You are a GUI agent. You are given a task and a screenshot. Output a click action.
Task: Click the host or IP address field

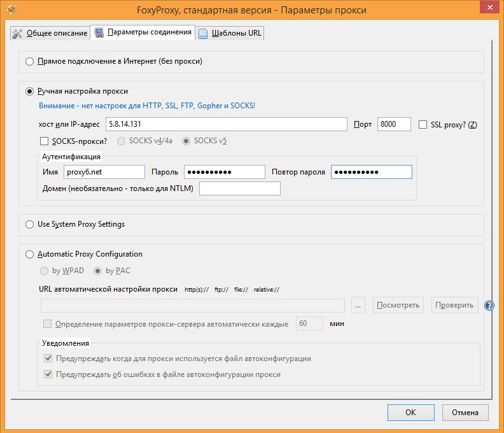tap(225, 124)
